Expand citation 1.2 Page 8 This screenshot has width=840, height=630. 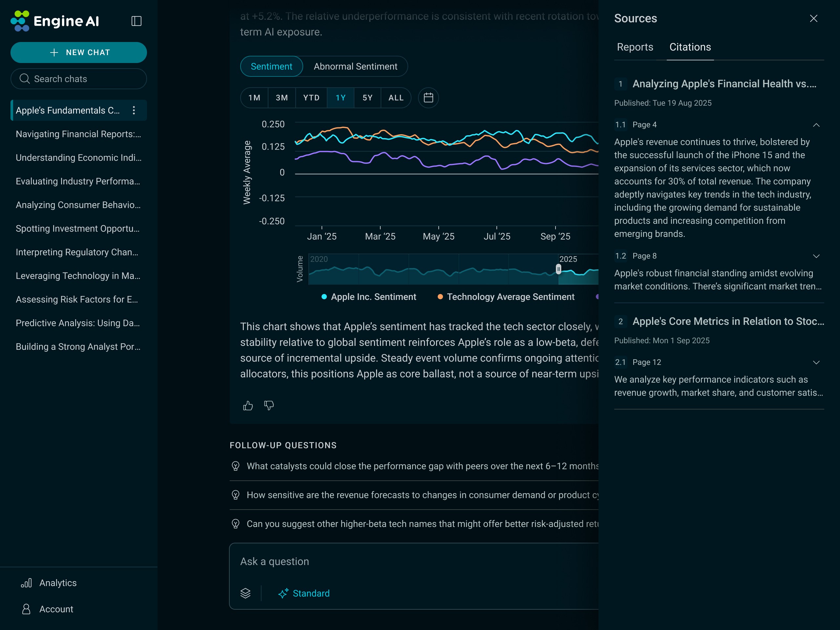click(816, 256)
